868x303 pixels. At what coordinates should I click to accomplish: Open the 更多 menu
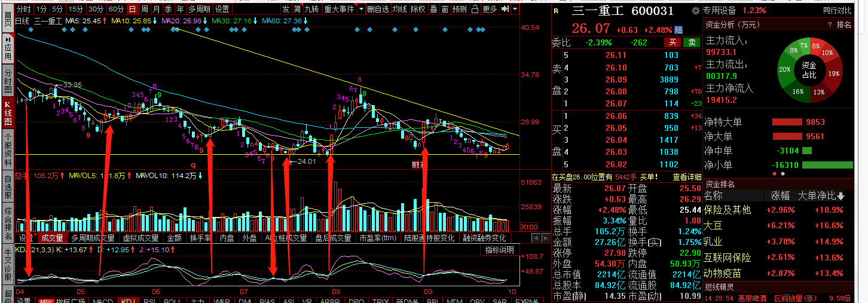click(490, 9)
